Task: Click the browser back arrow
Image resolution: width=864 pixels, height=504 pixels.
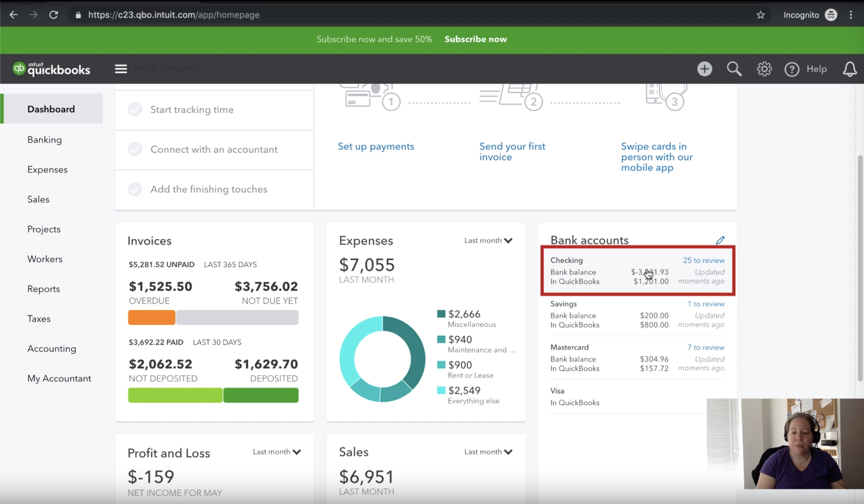Action: pos(13,15)
